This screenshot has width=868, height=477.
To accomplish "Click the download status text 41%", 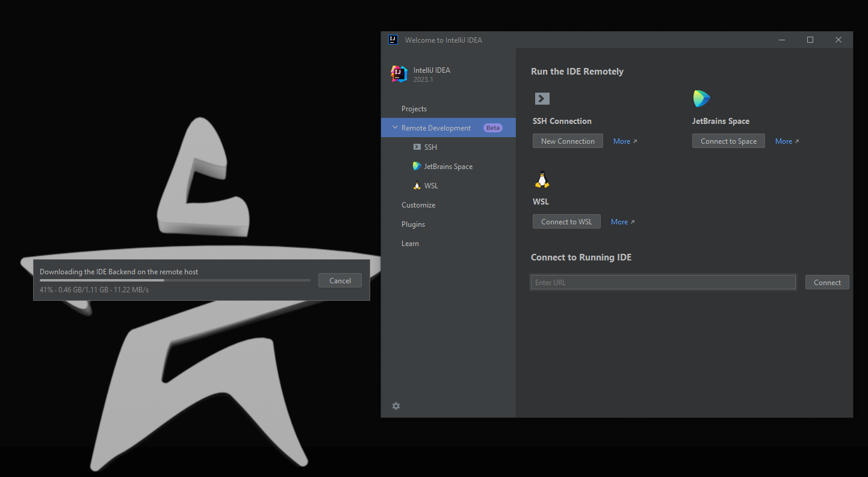I will pos(94,290).
